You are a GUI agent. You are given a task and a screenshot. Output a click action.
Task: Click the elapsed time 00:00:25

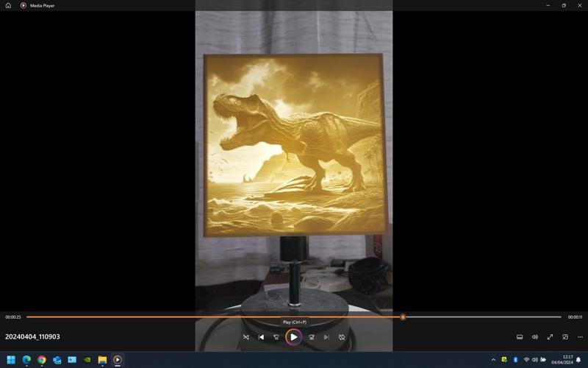(x=13, y=317)
